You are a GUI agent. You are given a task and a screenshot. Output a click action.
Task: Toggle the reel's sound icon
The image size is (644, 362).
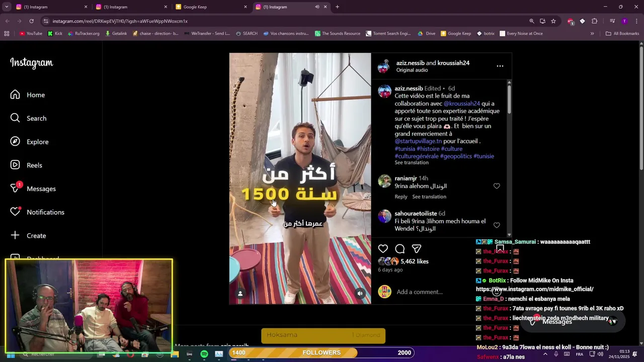360,294
